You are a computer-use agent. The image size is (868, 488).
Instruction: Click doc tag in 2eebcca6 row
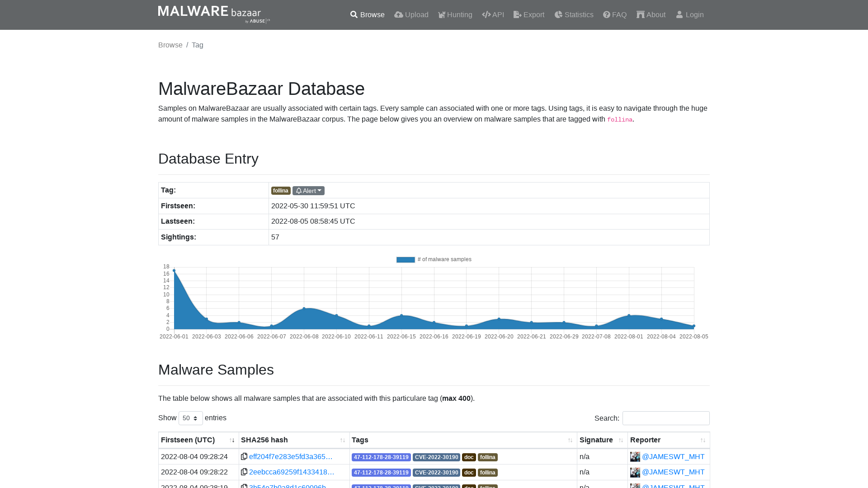coord(469,473)
